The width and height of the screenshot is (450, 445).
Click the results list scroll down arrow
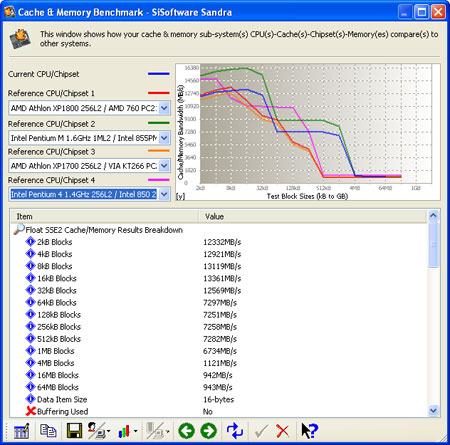pyautogui.click(x=433, y=410)
